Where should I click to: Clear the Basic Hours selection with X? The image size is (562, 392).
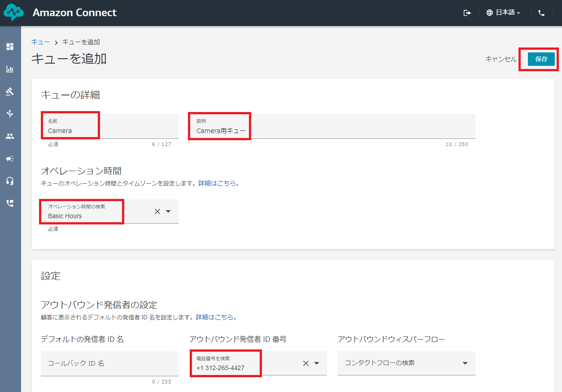pos(157,211)
